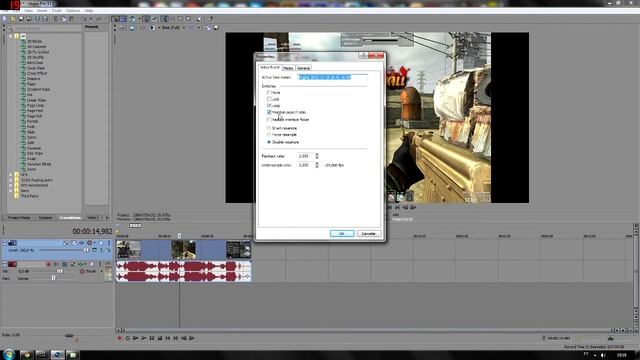The height and width of the screenshot is (360, 640).
Task: Copy snapshot to clipboard in preview toolbar
Action: 208,28
